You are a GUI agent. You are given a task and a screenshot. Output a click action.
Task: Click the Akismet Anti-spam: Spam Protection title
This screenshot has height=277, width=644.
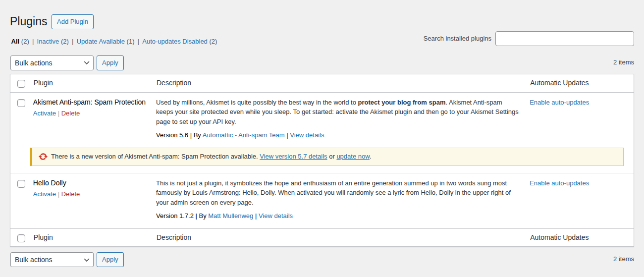point(89,102)
